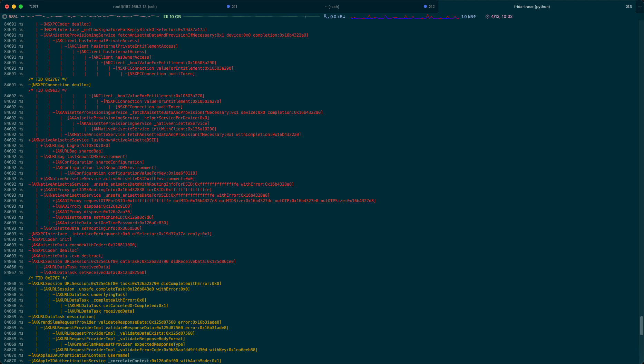Maximize the window with green button
The width and height of the screenshot is (644, 364).
[x=21, y=7]
